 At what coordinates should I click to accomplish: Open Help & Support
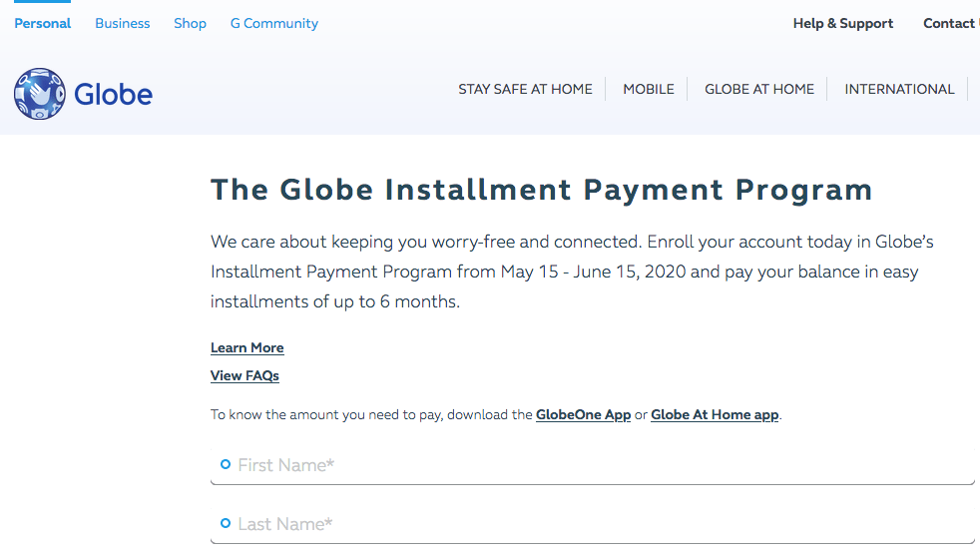843,23
